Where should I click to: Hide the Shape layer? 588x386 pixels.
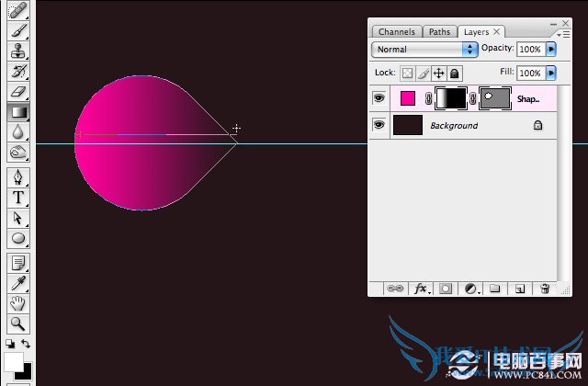(x=379, y=98)
